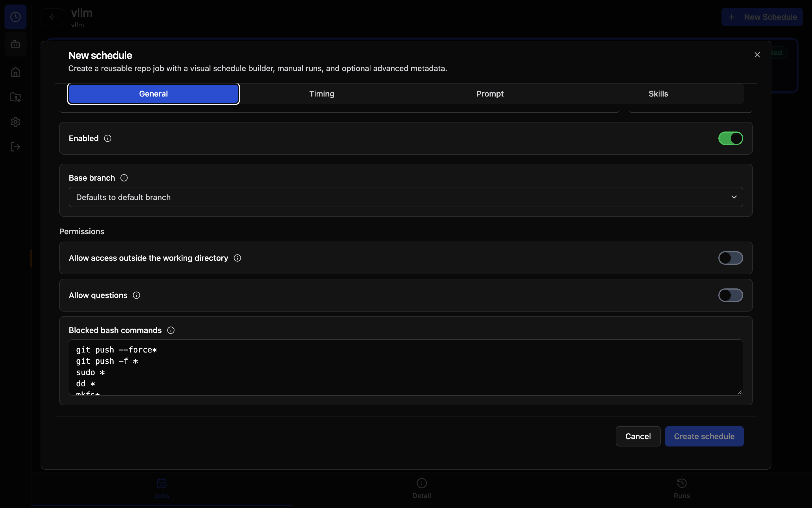Click the info icon next to Allow questions
The image size is (812, 508).
click(136, 295)
